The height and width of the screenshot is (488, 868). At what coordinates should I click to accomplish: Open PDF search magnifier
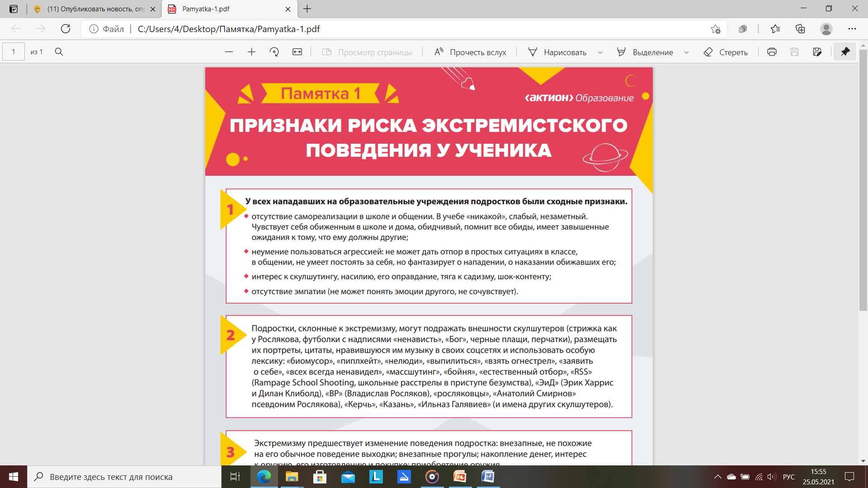tap(59, 52)
